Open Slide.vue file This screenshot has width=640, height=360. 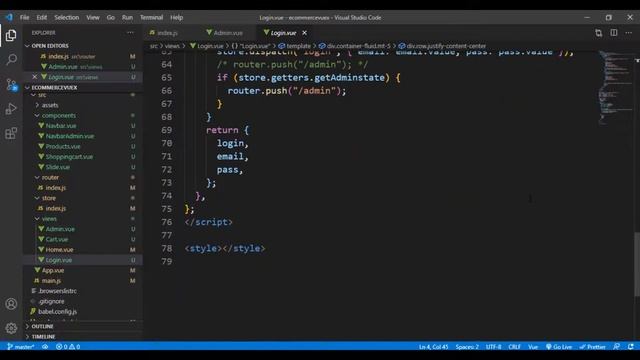tap(57, 167)
